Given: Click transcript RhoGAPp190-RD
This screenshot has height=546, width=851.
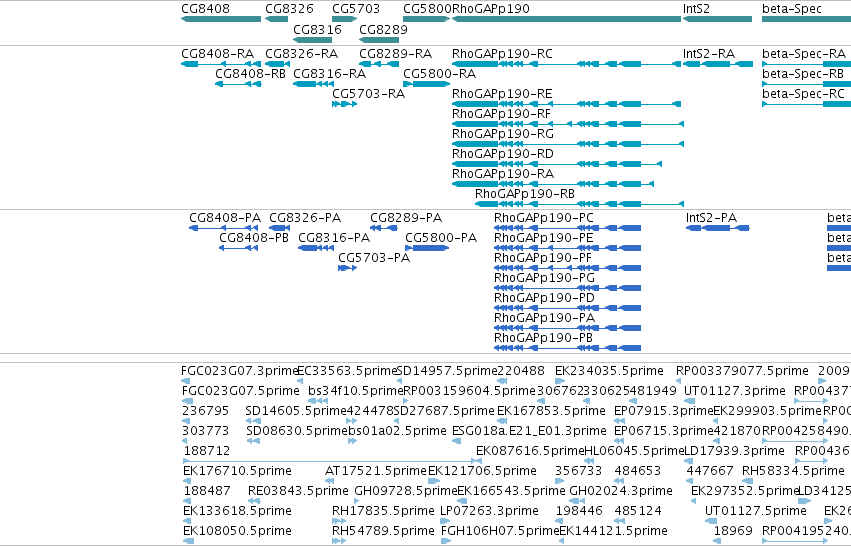Looking at the screenshot, I should (557, 164).
